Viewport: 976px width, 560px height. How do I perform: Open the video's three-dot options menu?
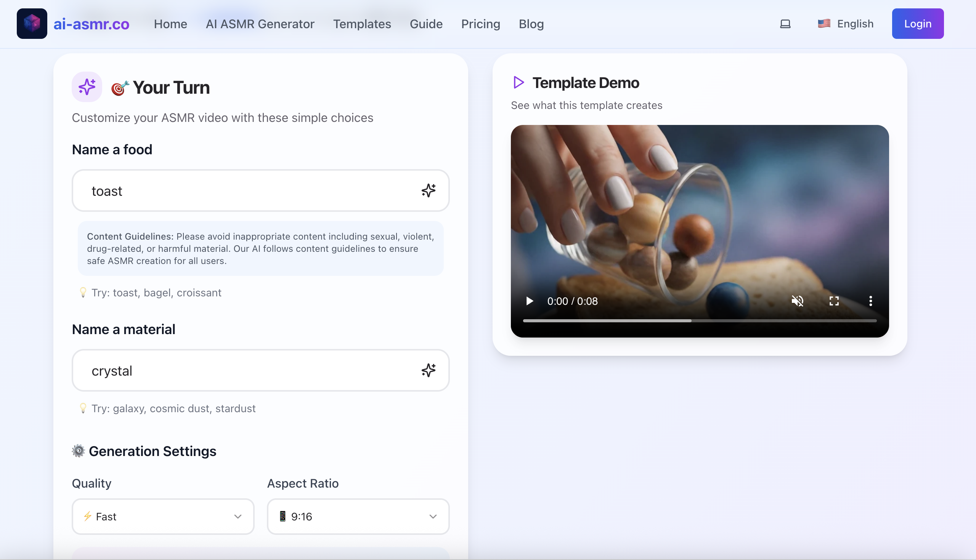coord(870,301)
